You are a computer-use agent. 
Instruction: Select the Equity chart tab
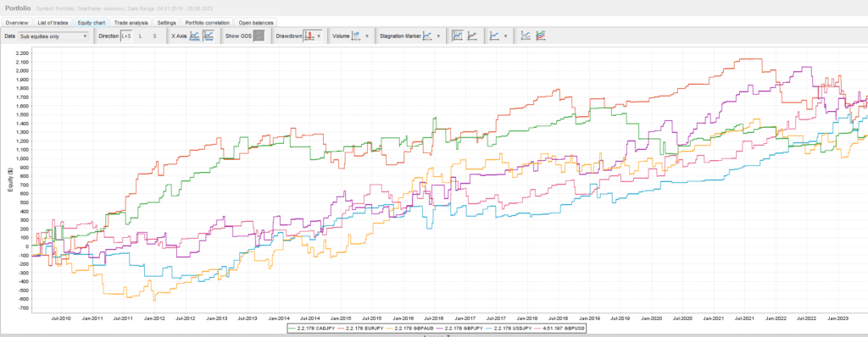tap(92, 23)
